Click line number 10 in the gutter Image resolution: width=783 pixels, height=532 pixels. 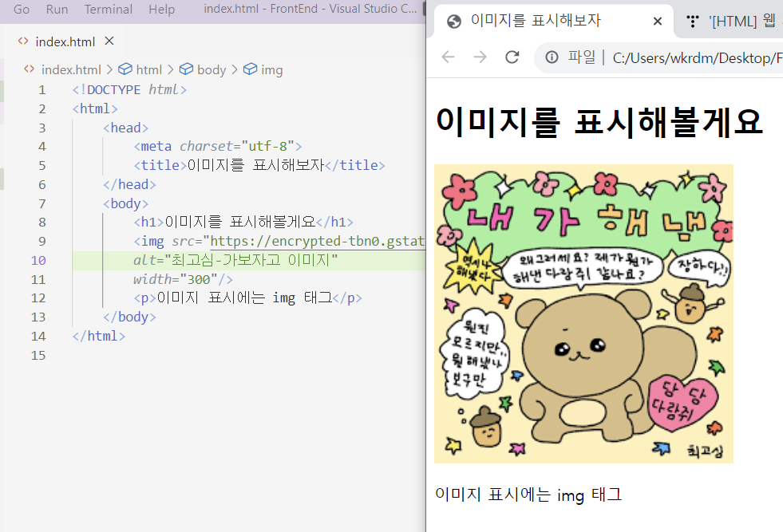(38, 261)
